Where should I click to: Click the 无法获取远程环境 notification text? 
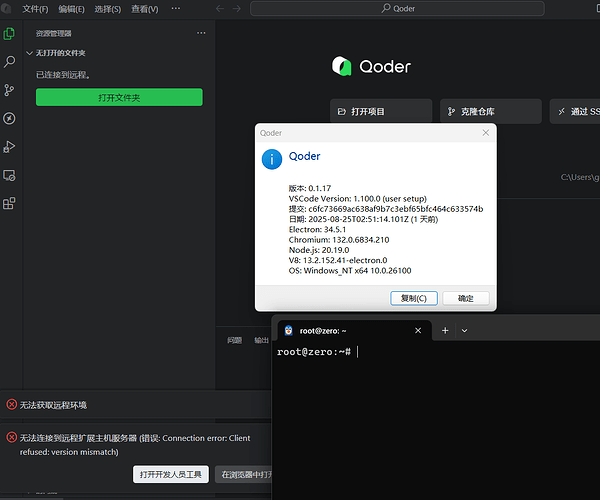point(53,405)
